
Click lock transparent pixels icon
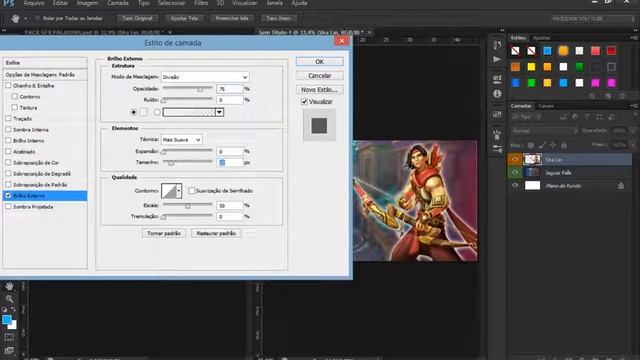(x=531, y=145)
